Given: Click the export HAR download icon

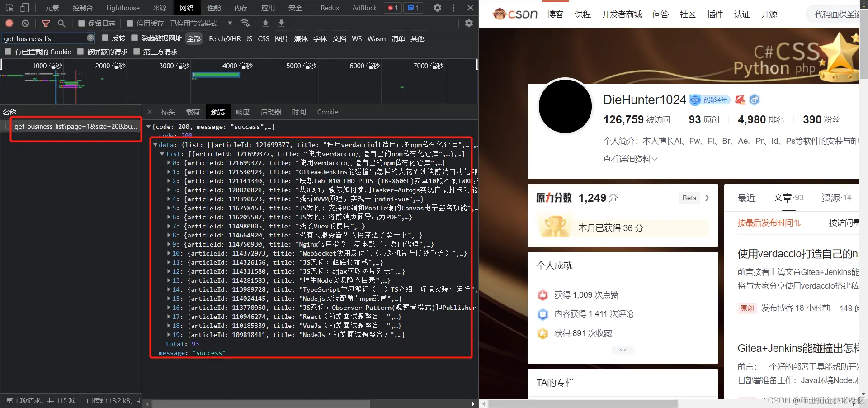Looking at the screenshot, I should pos(281,23).
